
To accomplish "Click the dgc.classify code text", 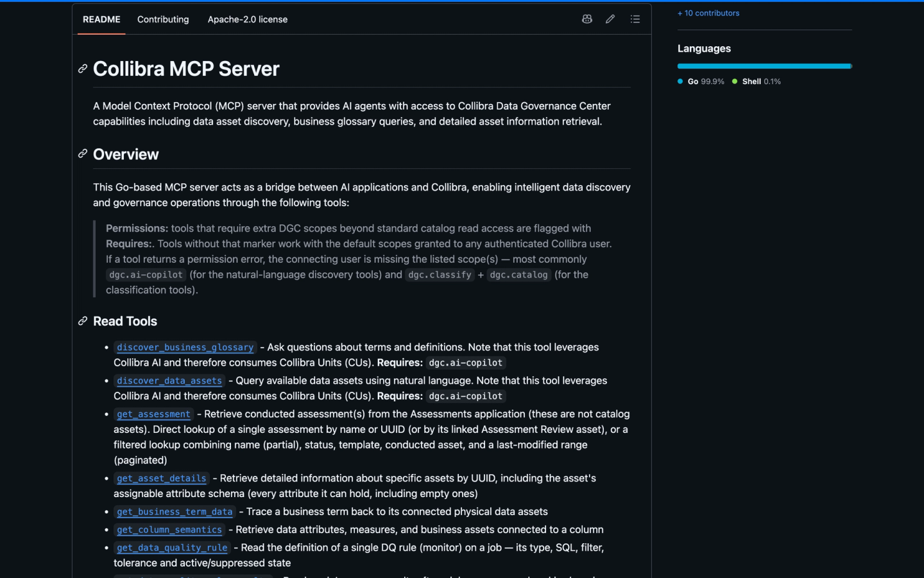I will [440, 275].
